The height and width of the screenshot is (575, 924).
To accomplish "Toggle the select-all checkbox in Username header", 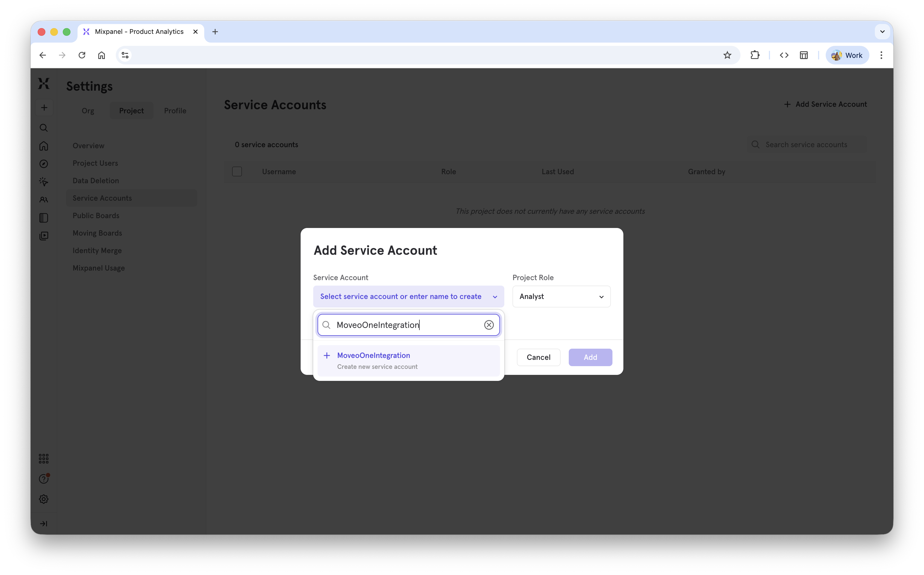I will [237, 171].
